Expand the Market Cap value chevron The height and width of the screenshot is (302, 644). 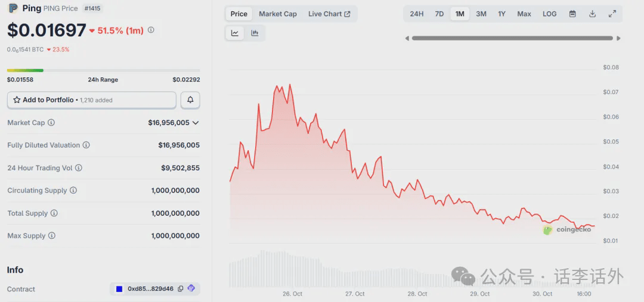(x=196, y=123)
